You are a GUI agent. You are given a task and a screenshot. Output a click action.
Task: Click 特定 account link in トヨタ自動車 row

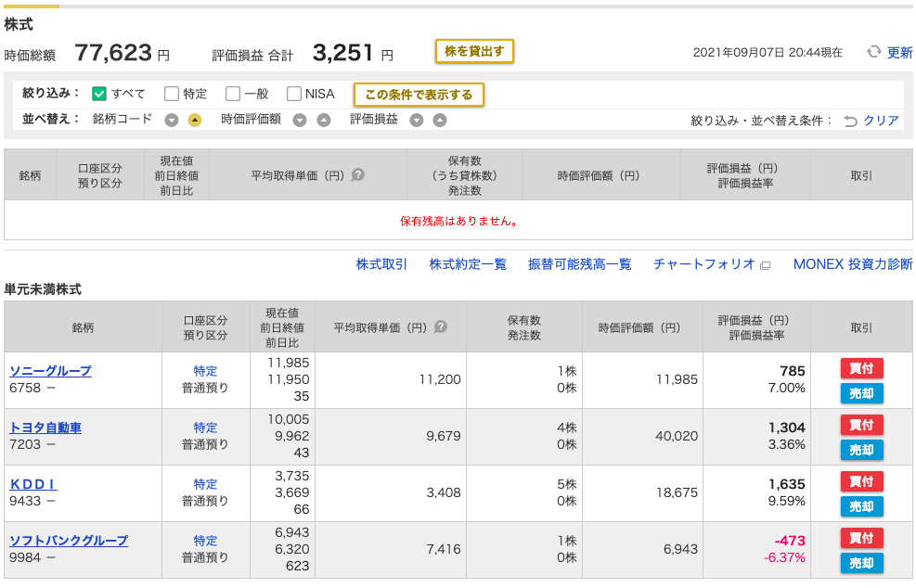click(x=205, y=428)
